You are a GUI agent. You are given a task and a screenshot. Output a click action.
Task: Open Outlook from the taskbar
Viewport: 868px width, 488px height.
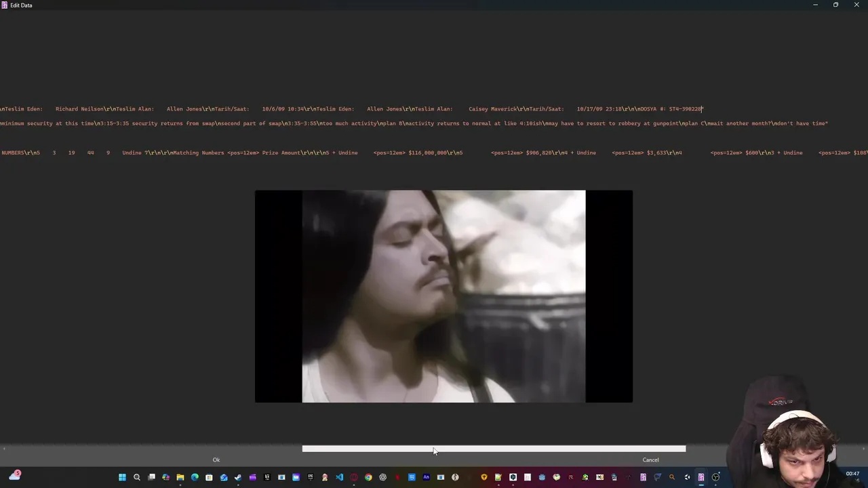(x=224, y=477)
